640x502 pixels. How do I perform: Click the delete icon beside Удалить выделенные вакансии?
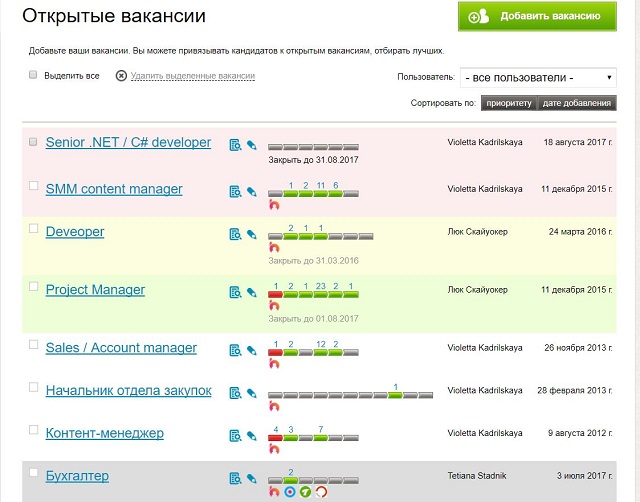pos(122,76)
